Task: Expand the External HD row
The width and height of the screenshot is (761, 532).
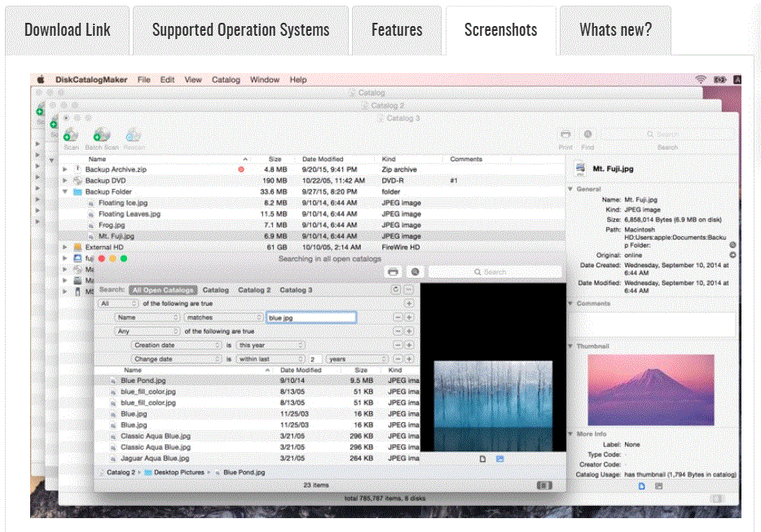Action: 64,247
